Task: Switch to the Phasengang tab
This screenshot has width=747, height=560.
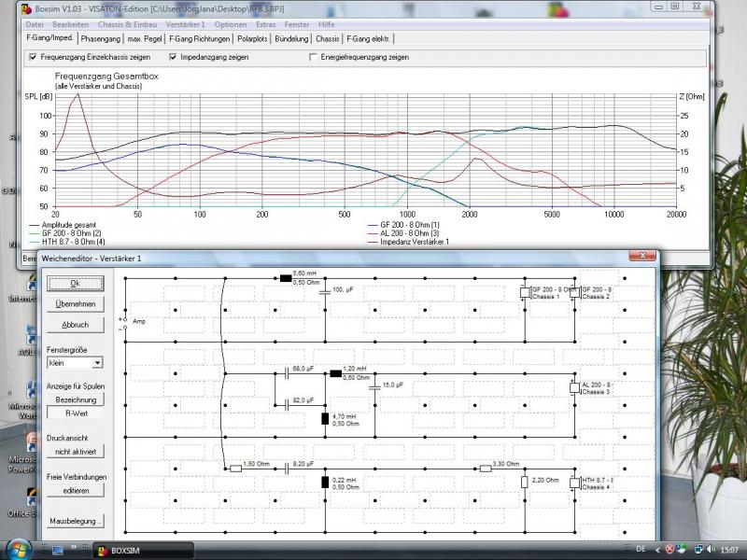Action: point(101,39)
